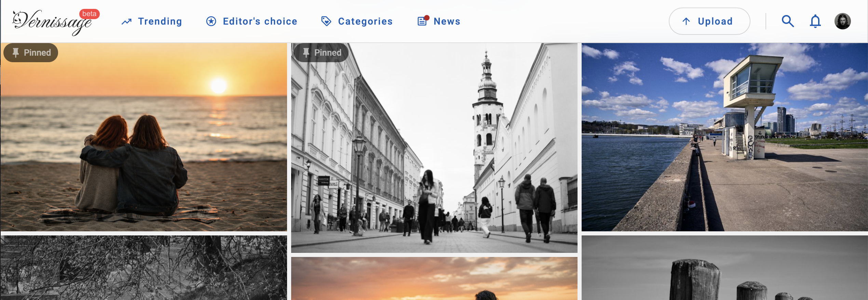Open the search magnifier icon
The height and width of the screenshot is (300, 868).
[788, 21]
